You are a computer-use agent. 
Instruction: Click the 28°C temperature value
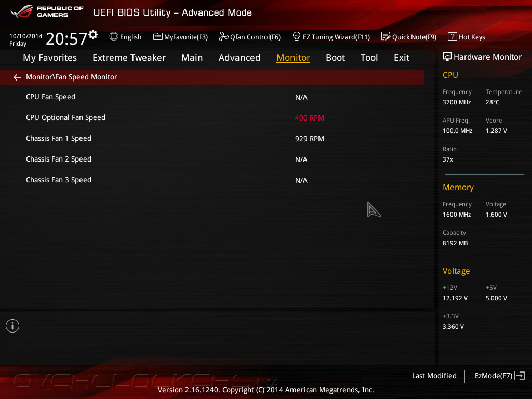click(493, 102)
